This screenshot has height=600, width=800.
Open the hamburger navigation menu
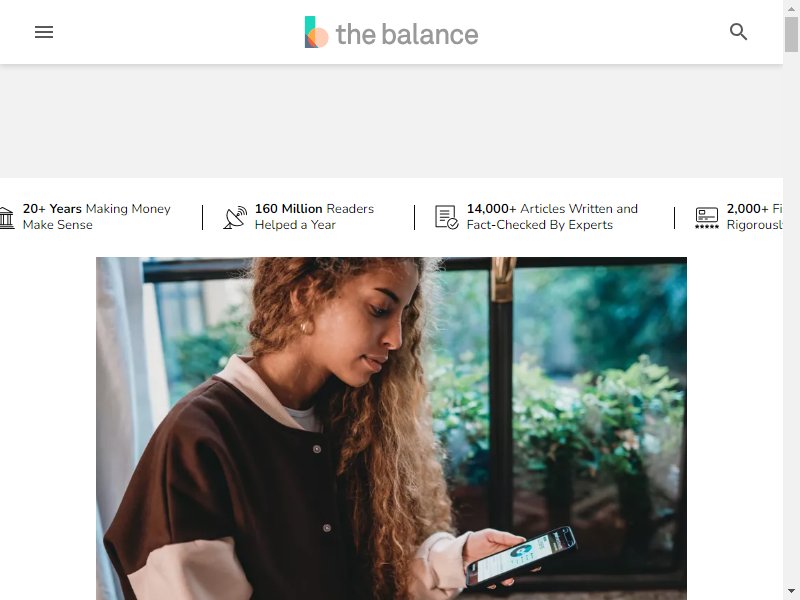click(44, 32)
